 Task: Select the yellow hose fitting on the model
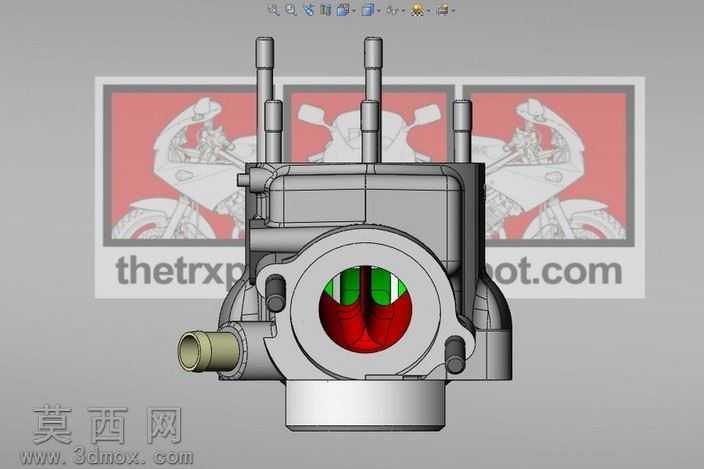click(207, 351)
